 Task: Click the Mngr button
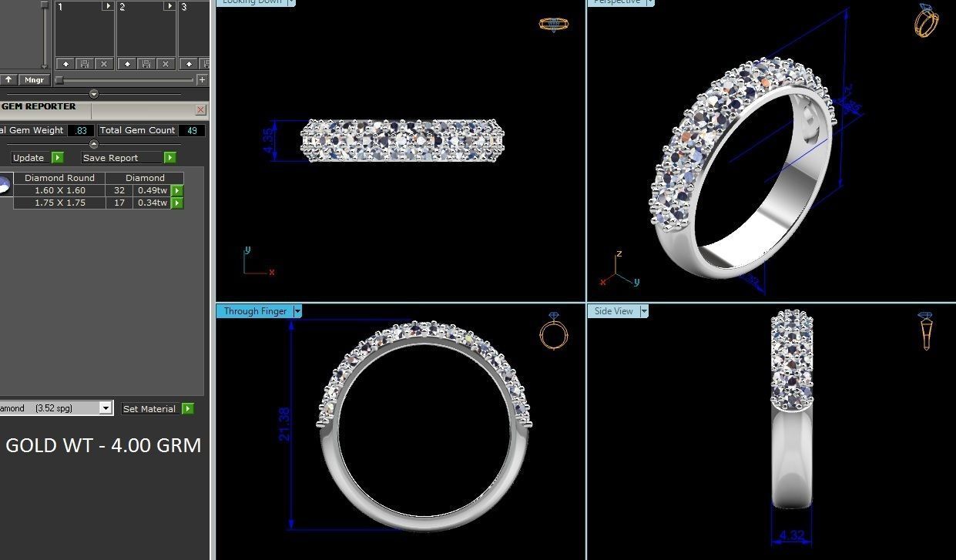(34, 79)
